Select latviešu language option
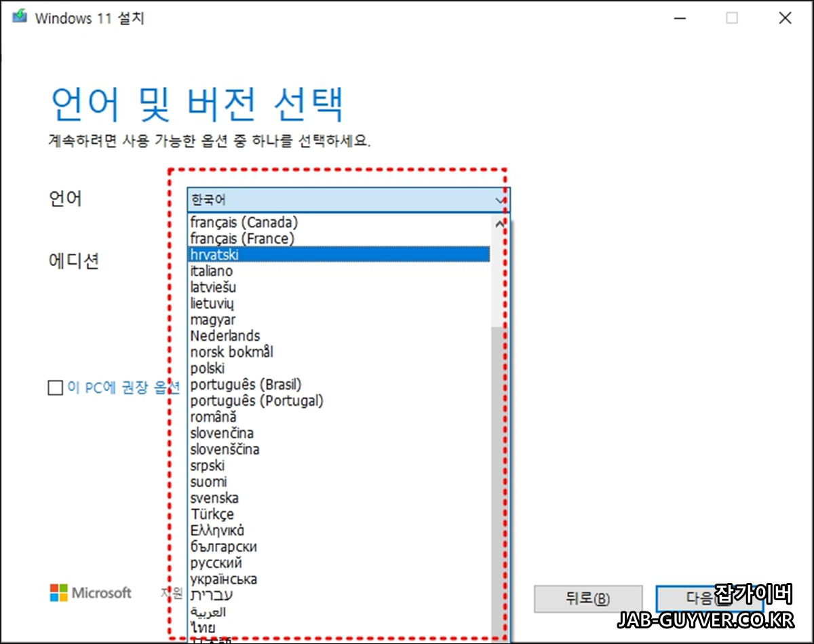The width and height of the screenshot is (814, 644). tap(339, 287)
